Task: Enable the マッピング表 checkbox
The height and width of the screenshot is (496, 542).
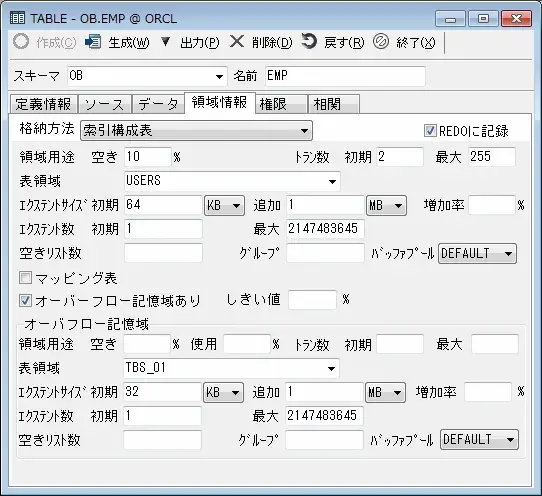Action: (25, 278)
